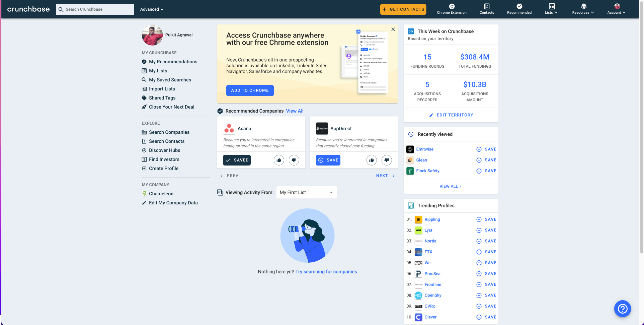Click the Emitwise logo in Recently viewed
This screenshot has width=644, height=325.
point(410,149)
